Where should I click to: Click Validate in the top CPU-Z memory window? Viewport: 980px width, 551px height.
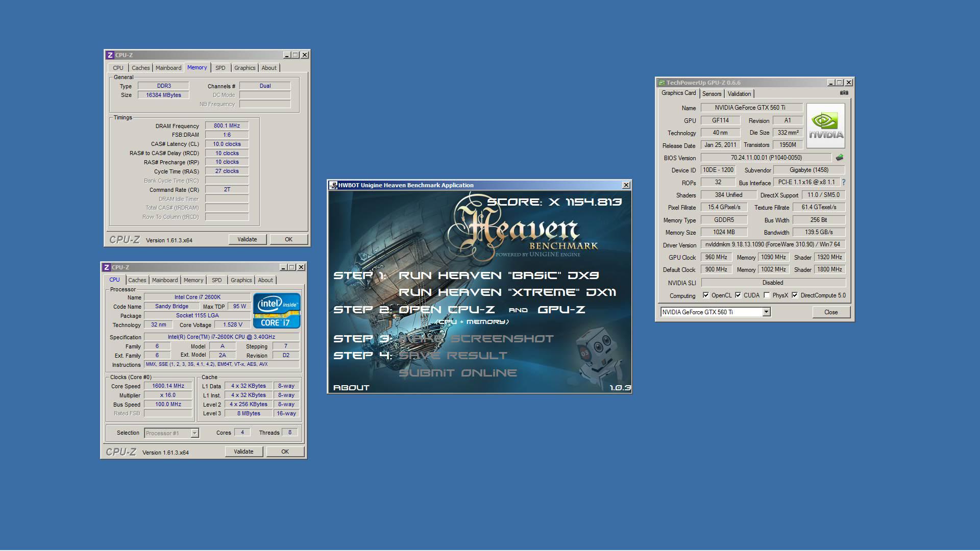tap(247, 239)
